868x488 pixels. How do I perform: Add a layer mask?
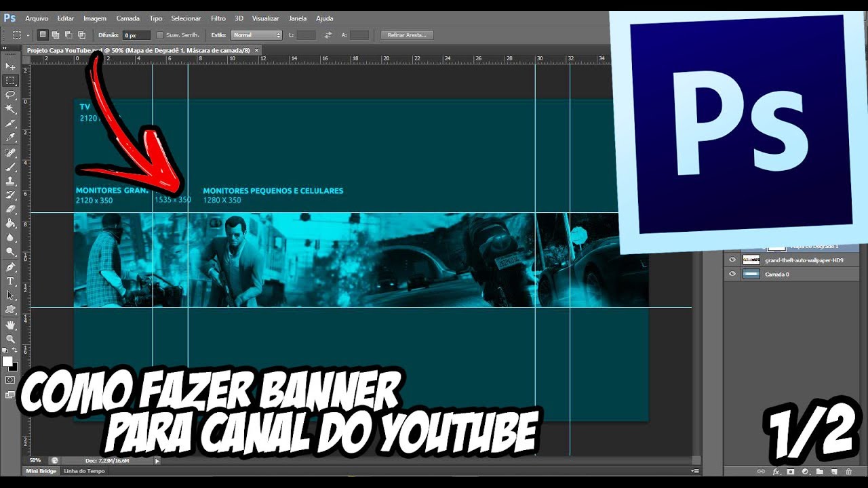click(x=791, y=471)
